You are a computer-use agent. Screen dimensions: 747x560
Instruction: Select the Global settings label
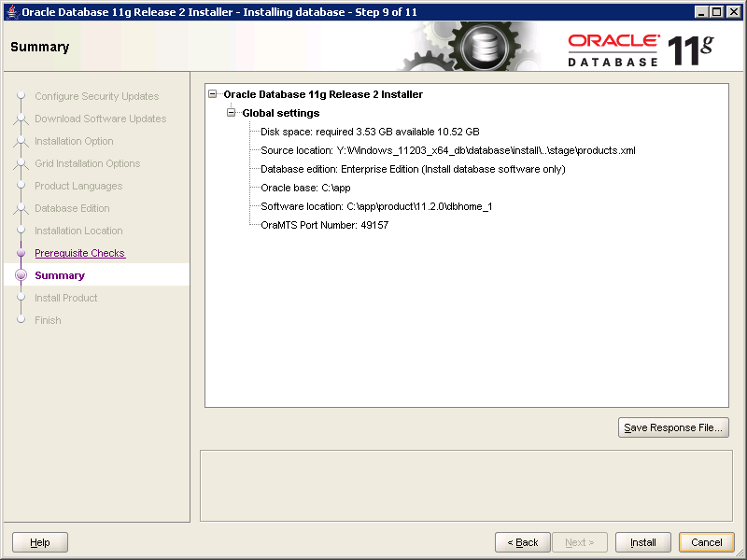tap(281, 113)
